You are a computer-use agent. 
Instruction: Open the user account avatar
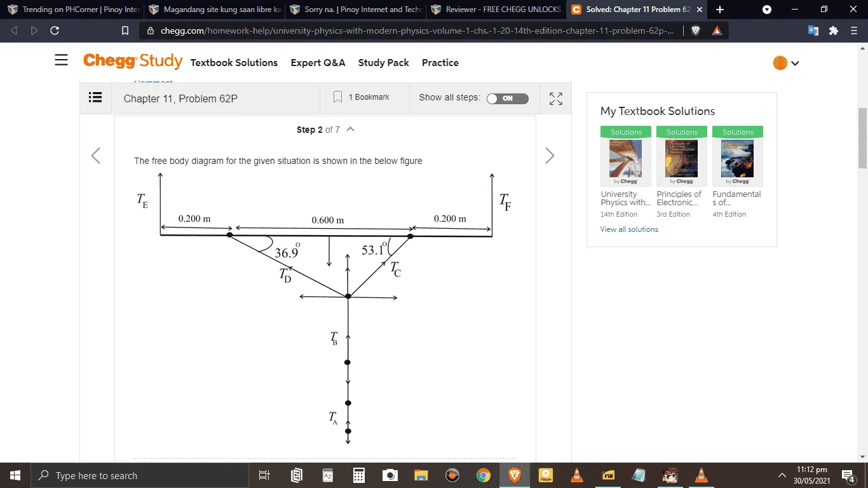(780, 63)
